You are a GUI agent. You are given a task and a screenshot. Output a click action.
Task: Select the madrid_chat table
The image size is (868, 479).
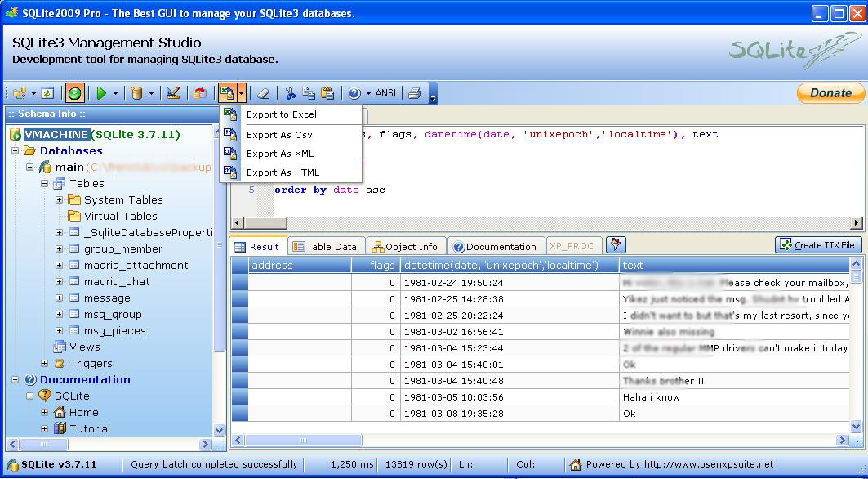[x=117, y=282]
